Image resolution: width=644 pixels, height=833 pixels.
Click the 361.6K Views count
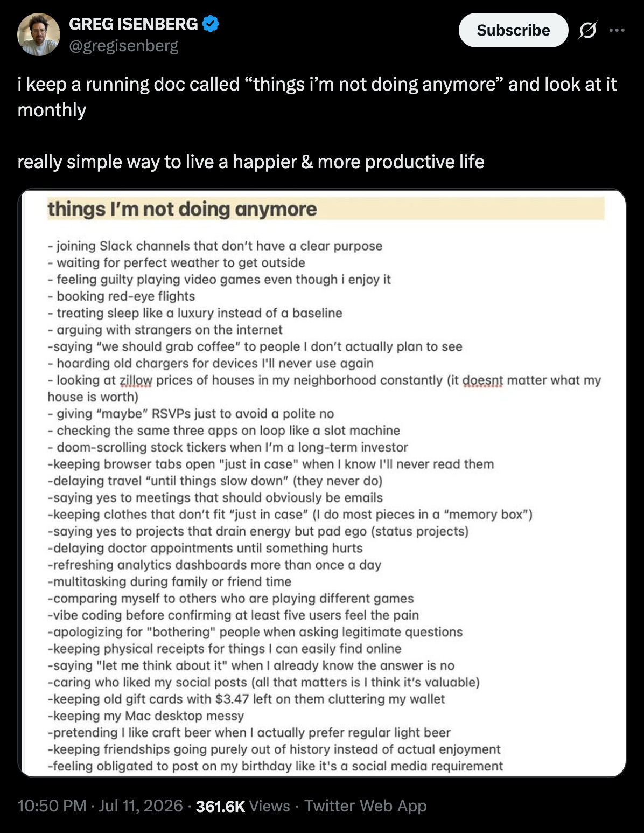[243, 806]
